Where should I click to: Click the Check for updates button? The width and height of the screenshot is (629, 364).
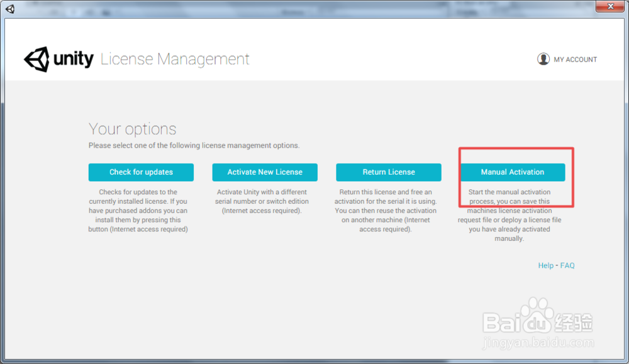coord(141,172)
